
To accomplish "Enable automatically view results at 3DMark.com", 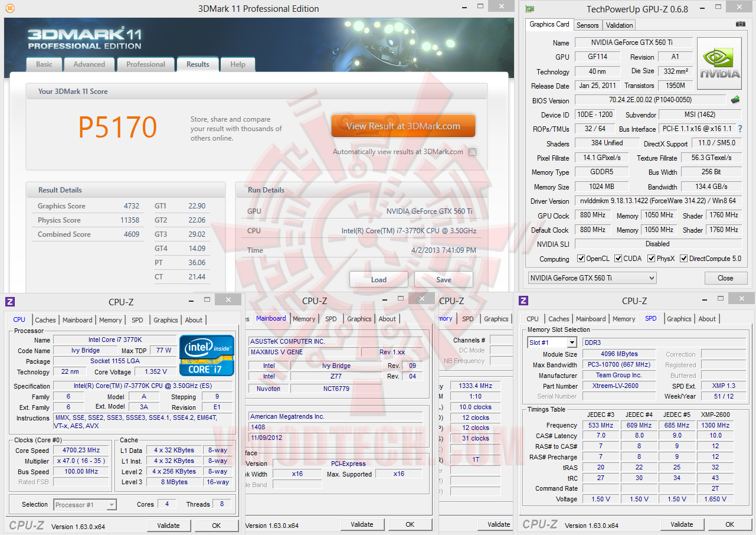I will [x=472, y=152].
